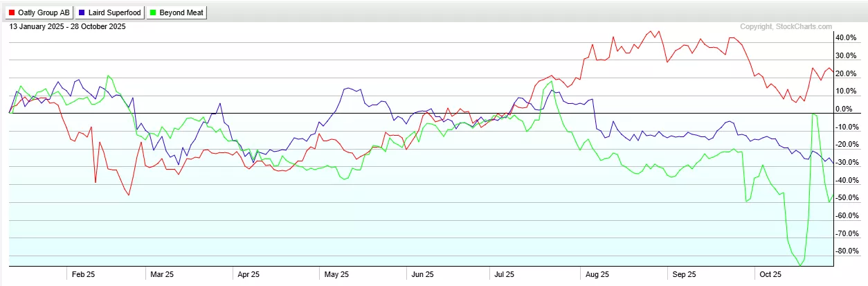Select the Aug 25 x-axis label

point(593,274)
